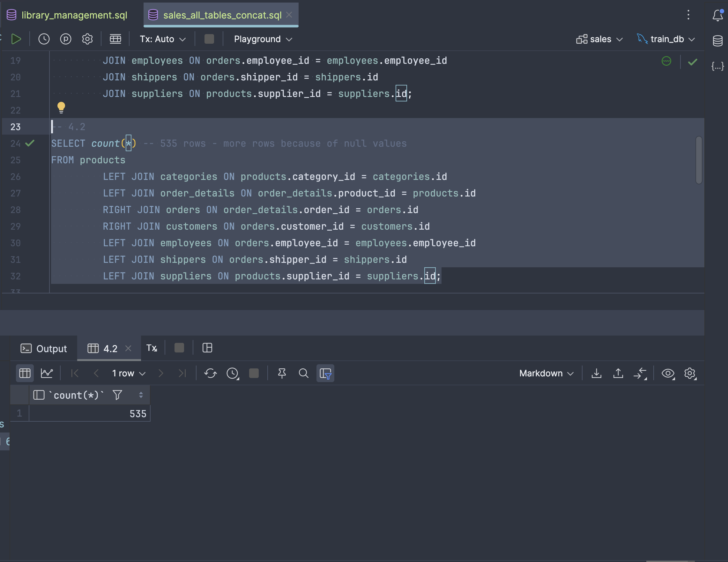The image size is (728, 562).
Task: Toggle the grid table view button
Action: pyautogui.click(x=25, y=373)
